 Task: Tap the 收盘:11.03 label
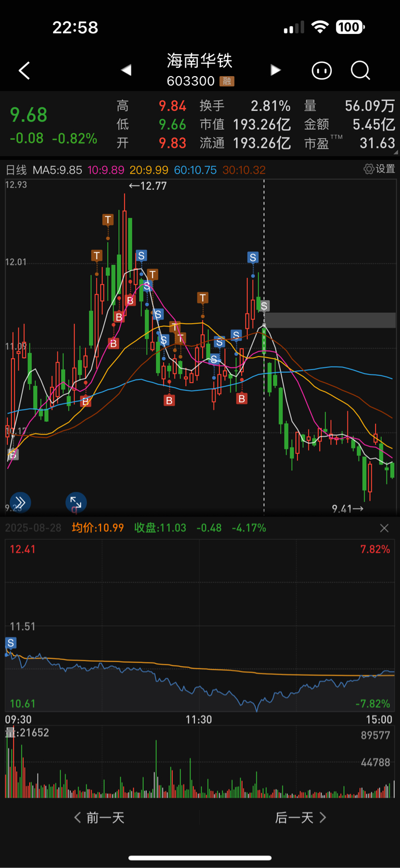(160, 528)
